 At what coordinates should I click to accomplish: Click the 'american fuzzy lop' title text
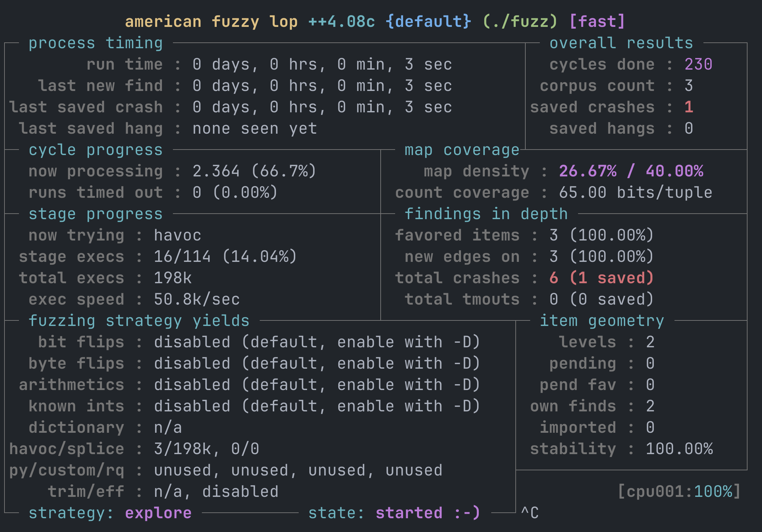[211, 22]
